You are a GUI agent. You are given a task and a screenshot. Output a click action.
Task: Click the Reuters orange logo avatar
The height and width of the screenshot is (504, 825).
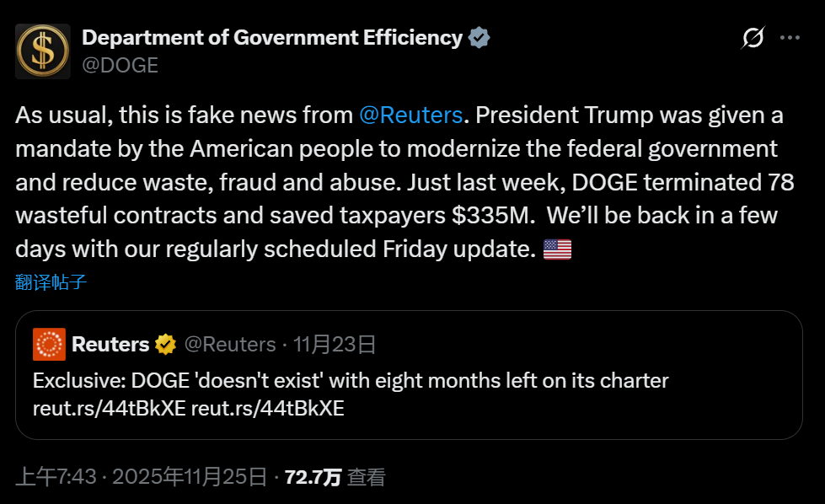pos(49,344)
